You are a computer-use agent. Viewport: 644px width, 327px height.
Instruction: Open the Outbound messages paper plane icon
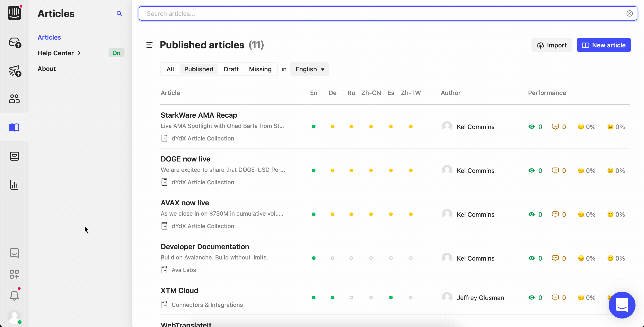15,71
